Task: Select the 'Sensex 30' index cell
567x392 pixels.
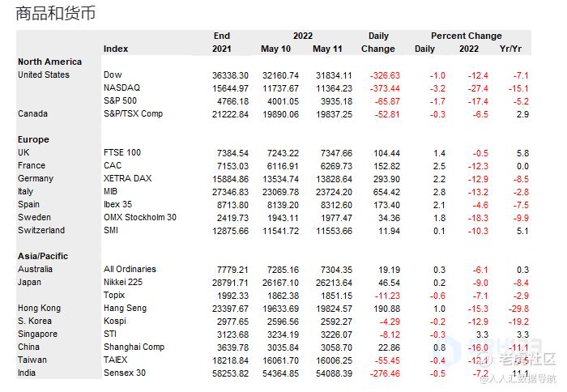Action: click(x=125, y=373)
